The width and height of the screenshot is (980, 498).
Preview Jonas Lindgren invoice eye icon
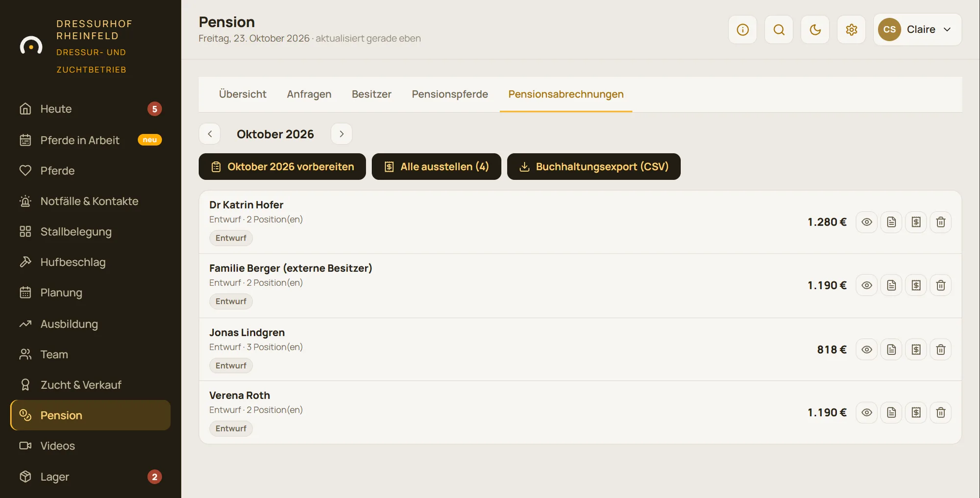point(866,349)
